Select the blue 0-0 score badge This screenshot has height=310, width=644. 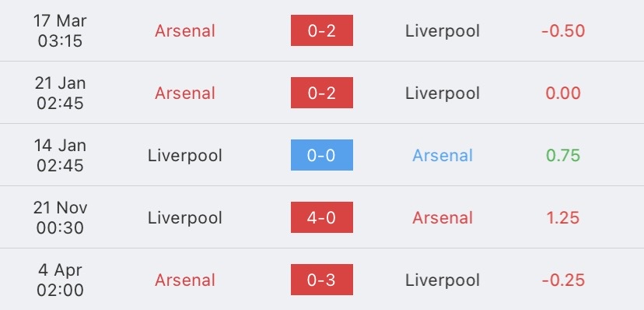pos(321,155)
